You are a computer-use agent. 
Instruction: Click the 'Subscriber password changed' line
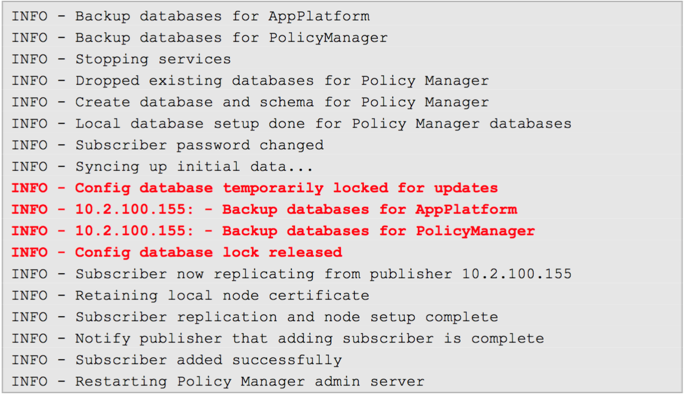point(168,145)
